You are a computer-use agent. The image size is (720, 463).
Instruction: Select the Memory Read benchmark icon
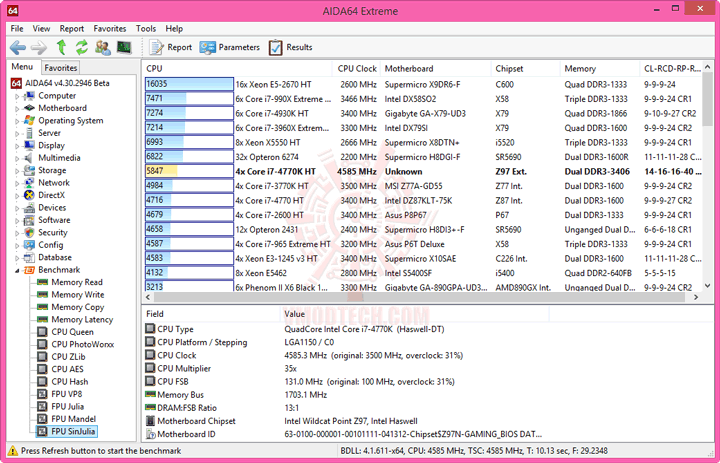42,282
